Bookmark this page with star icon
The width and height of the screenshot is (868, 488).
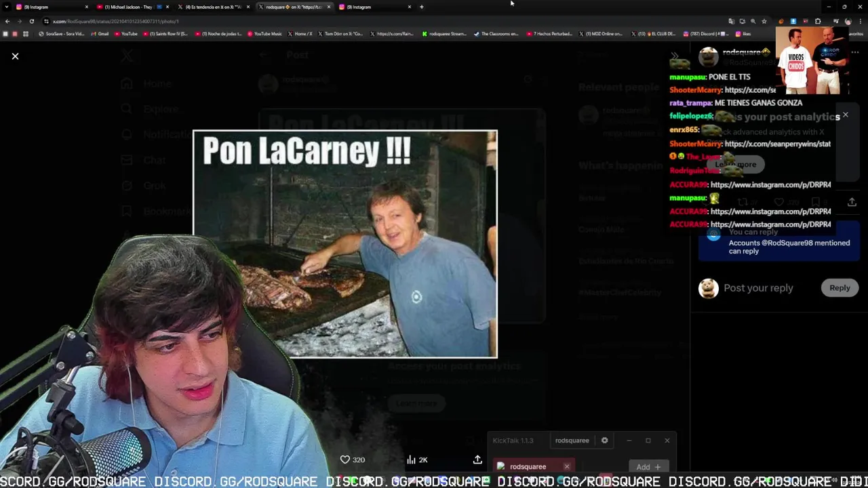(x=764, y=21)
